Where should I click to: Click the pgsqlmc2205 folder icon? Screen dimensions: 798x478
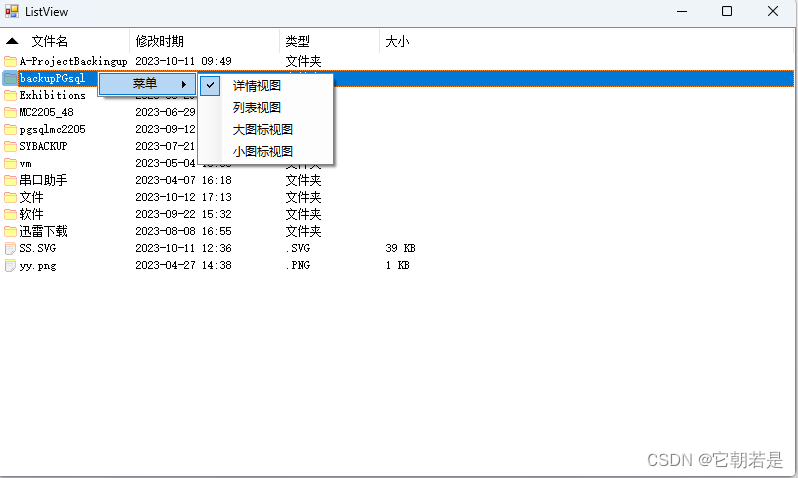tap(10, 129)
